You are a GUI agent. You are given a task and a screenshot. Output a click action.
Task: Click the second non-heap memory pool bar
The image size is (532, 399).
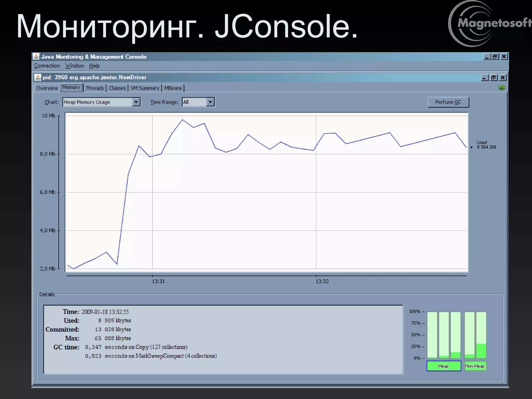(x=481, y=335)
